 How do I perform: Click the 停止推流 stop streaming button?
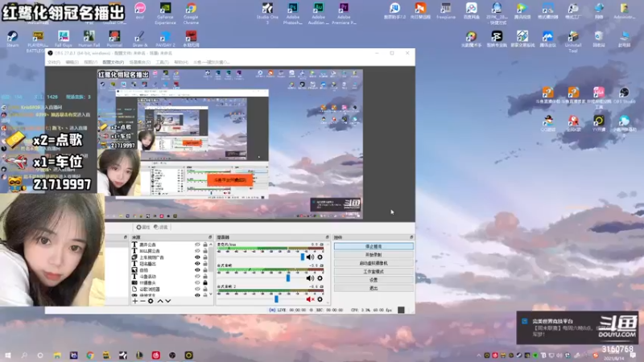(374, 246)
